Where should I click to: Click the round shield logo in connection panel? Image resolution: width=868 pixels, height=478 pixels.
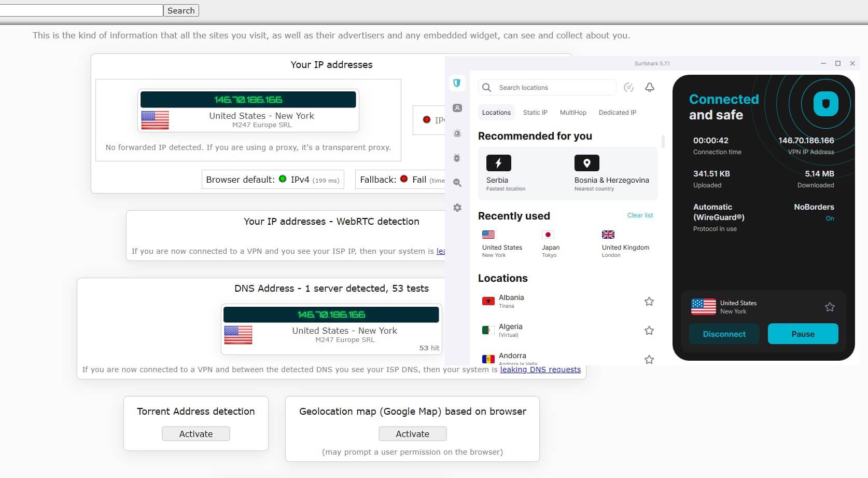point(825,104)
